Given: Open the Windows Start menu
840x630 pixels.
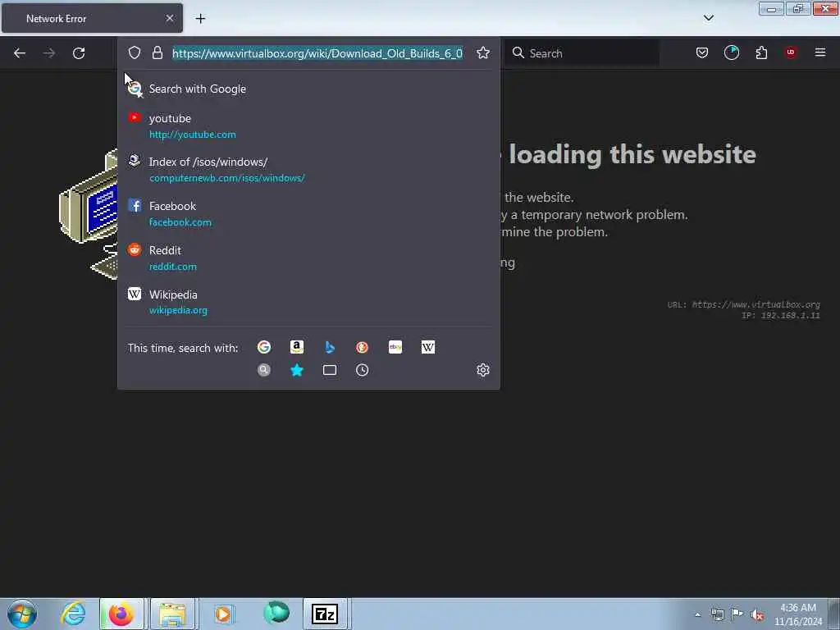Looking at the screenshot, I should coord(21,614).
